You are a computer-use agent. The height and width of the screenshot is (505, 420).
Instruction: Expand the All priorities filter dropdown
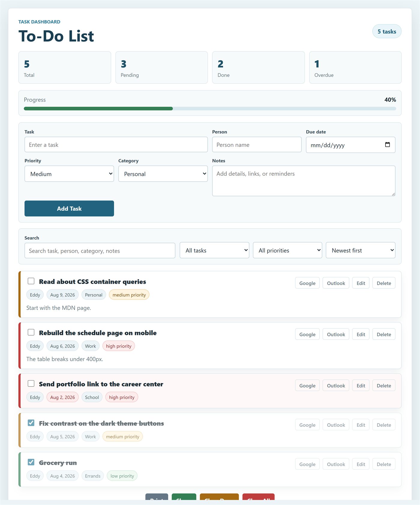click(287, 250)
